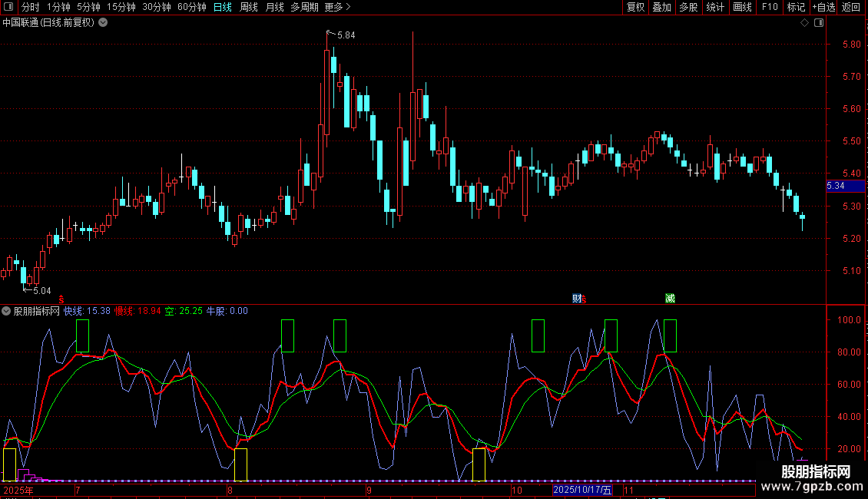Click the 2025年 timeline label
The image size is (868, 499).
point(18,490)
